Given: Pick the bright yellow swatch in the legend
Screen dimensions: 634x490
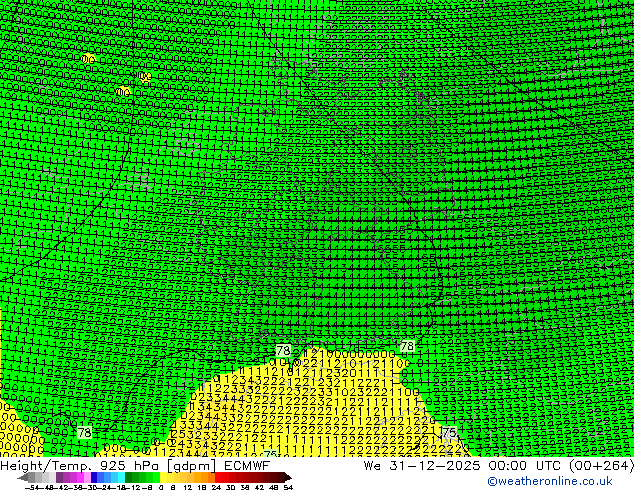Looking at the screenshot, I should click(x=163, y=478).
